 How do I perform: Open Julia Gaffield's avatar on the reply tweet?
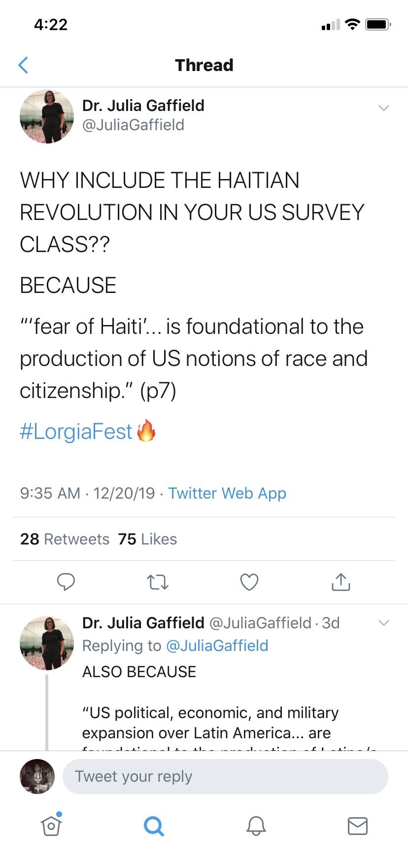point(47,643)
